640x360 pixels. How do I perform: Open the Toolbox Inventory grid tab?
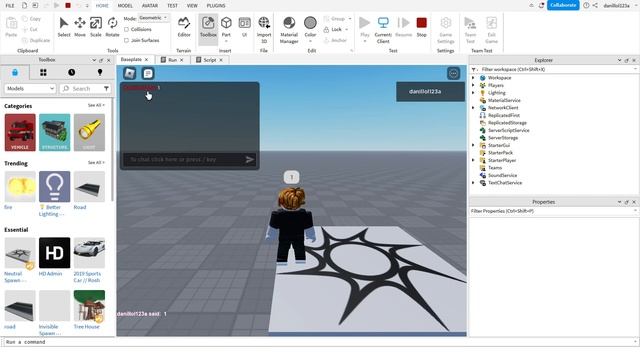[43, 72]
